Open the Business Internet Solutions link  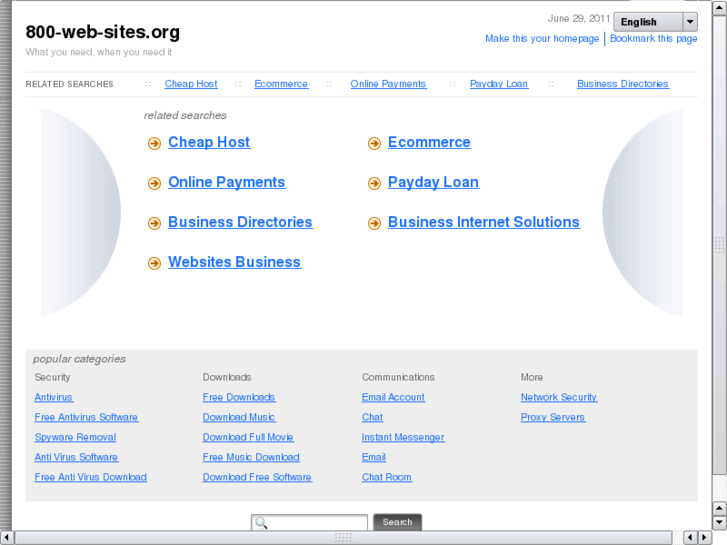tap(484, 222)
